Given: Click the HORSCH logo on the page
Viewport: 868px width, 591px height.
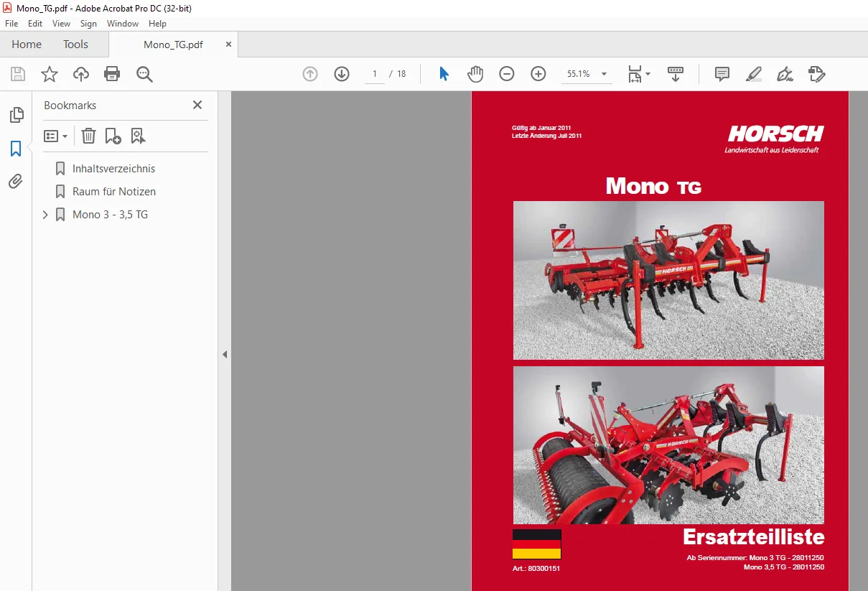Looking at the screenshot, I should tap(775, 134).
